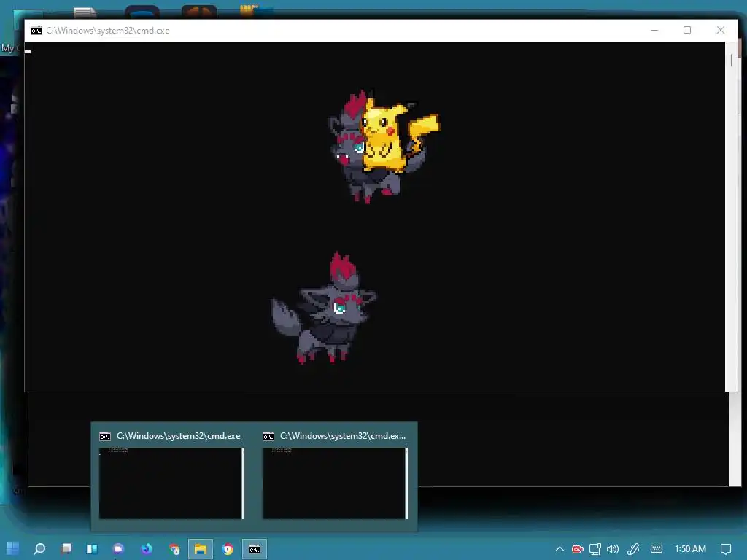Open taskbar Search magnifier

click(39, 549)
